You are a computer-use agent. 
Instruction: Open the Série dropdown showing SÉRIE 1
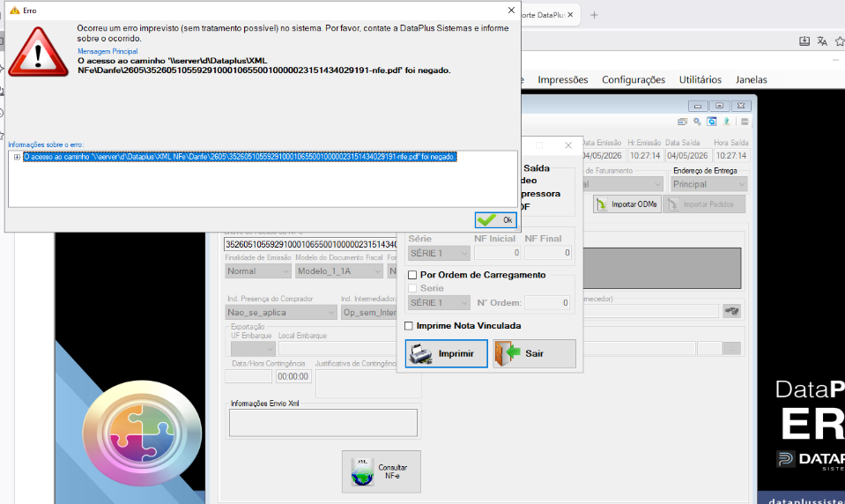439,253
